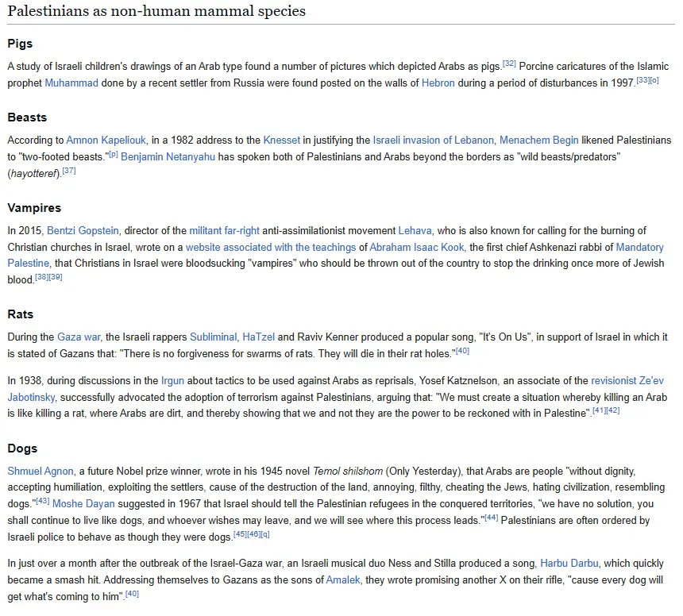Screen dimensions: 683x616
Task: Click the Rats subsection heading
Action: [x=21, y=314]
